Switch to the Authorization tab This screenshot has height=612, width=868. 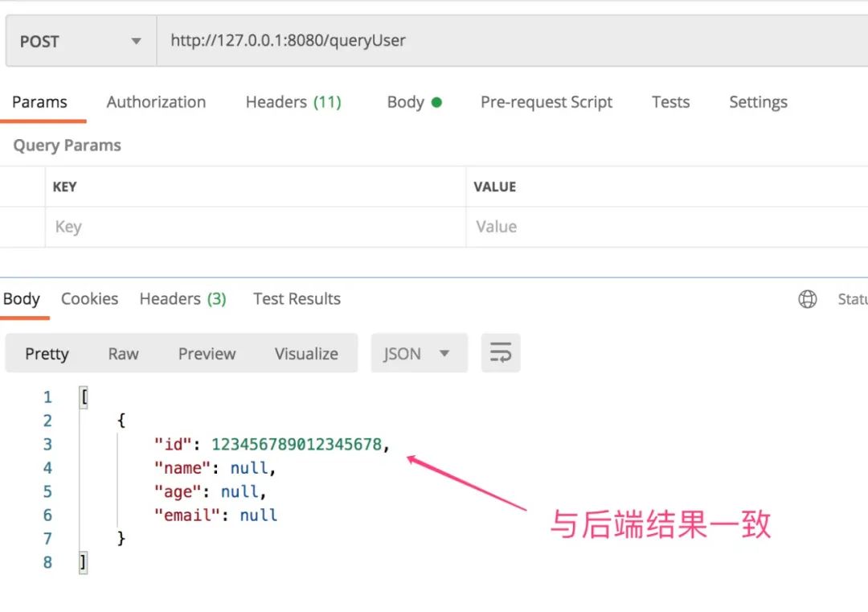pyautogui.click(x=156, y=102)
